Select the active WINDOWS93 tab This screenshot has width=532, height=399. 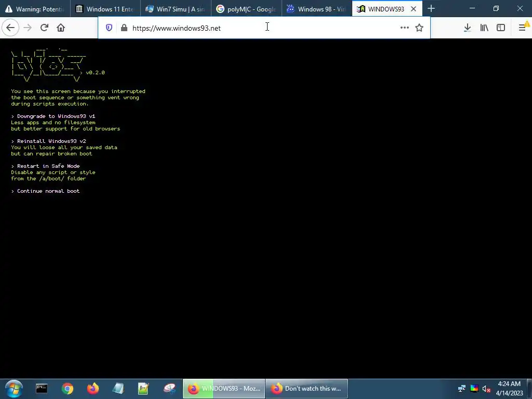pyautogui.click(x=387, y=9)
